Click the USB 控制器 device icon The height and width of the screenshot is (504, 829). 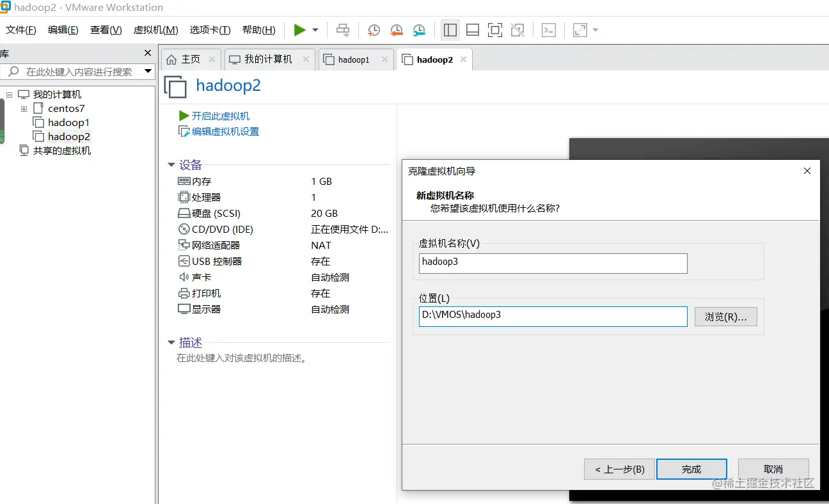click(x=184, y=262)
